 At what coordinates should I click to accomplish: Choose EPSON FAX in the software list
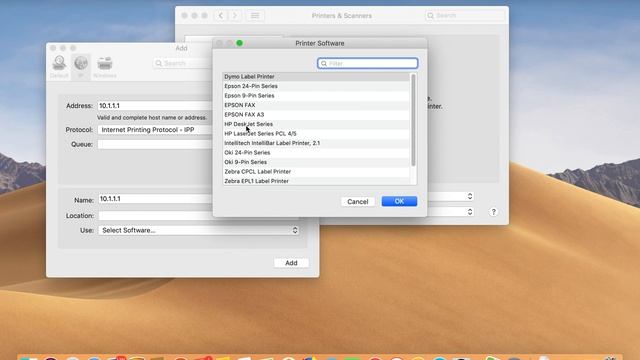(x=316, y=105)
